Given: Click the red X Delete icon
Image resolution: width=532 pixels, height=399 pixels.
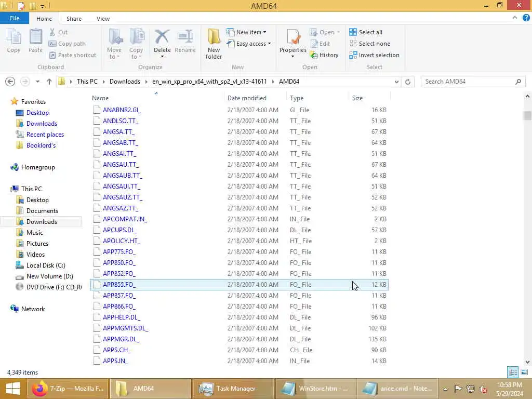Looking at the screenshot, I should [162, 37].
